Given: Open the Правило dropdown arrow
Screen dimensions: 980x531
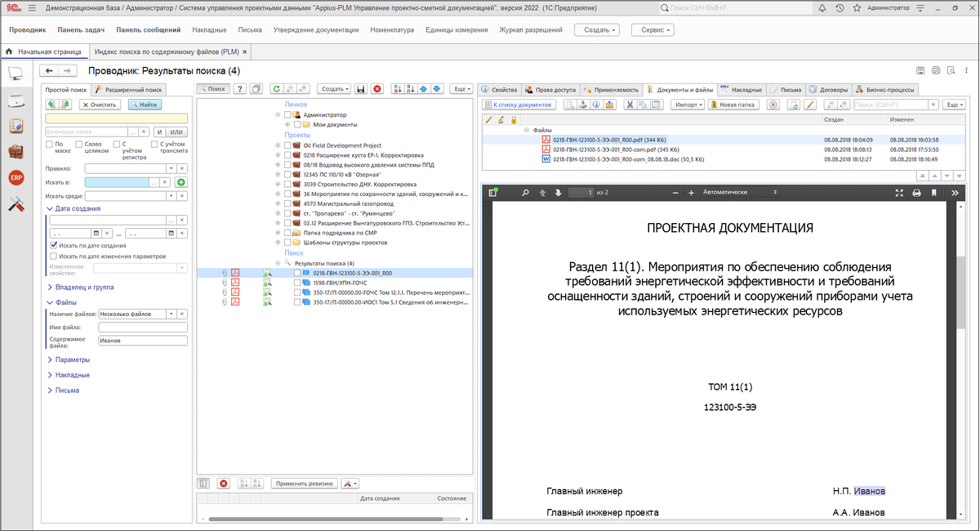Looking at the screenshot, I should [171, 168].
